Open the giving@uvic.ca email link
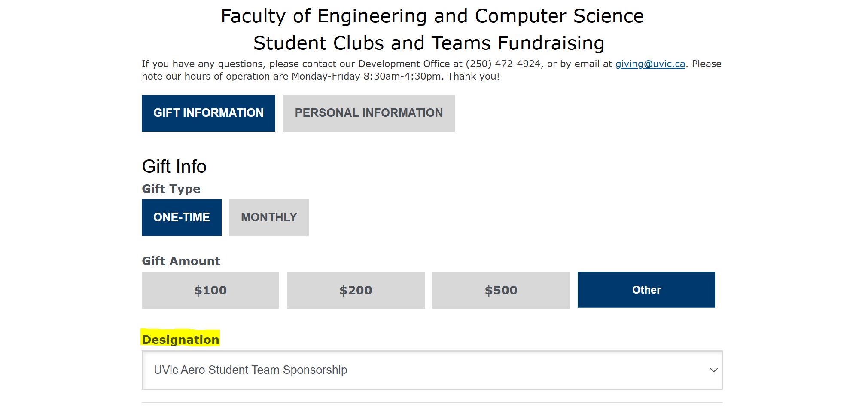The width and height of the screenshot is (868, 407). pyautogui.click(x=650, y=64)
